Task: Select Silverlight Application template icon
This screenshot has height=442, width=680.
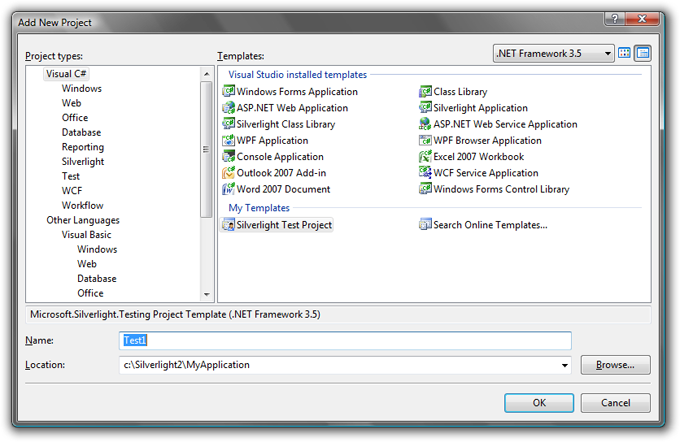Action: click(425, 108)
